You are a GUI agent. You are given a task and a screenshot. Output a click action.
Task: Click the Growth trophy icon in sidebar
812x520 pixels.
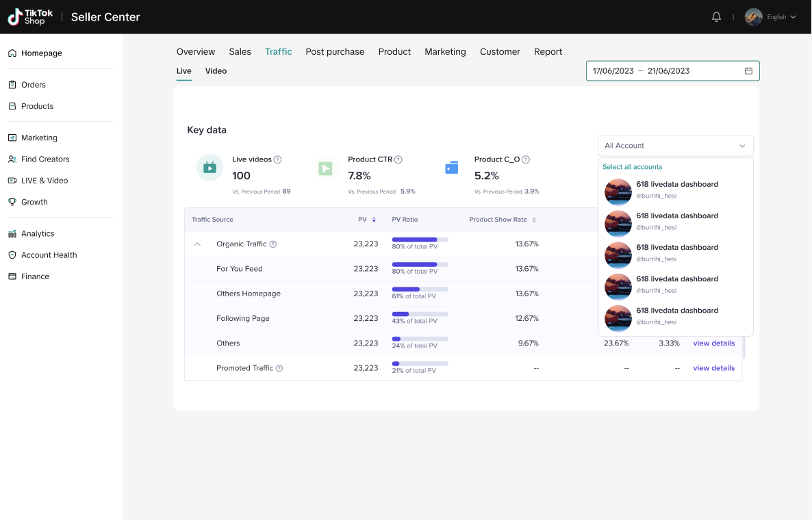click(x=12, y=203)
